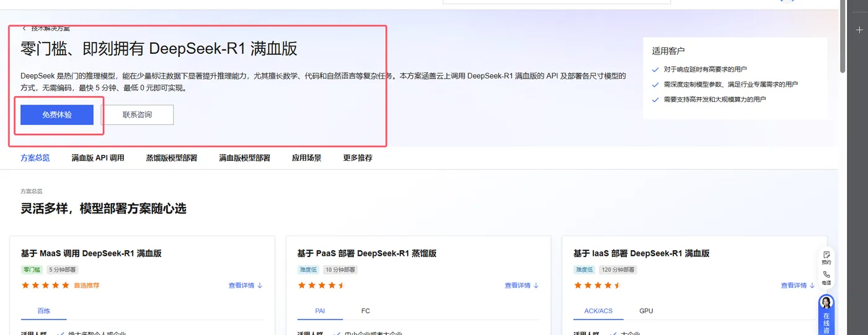Image resolution: width=868 pixels, height=335 pixels.
Task: Click the 5 分钟部署 tag
Action: pos(63,270)
